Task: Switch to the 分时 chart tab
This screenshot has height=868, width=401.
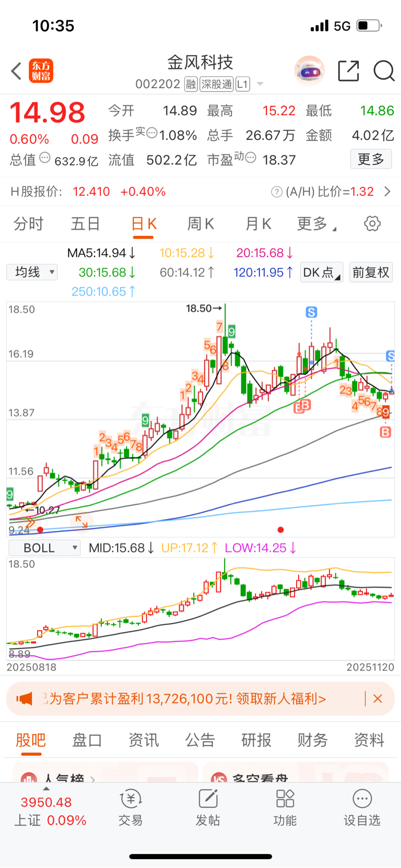Action: 28,224
